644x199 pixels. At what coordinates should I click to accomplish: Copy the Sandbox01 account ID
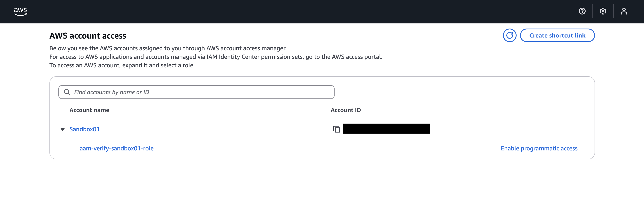[x=336, y=129]
